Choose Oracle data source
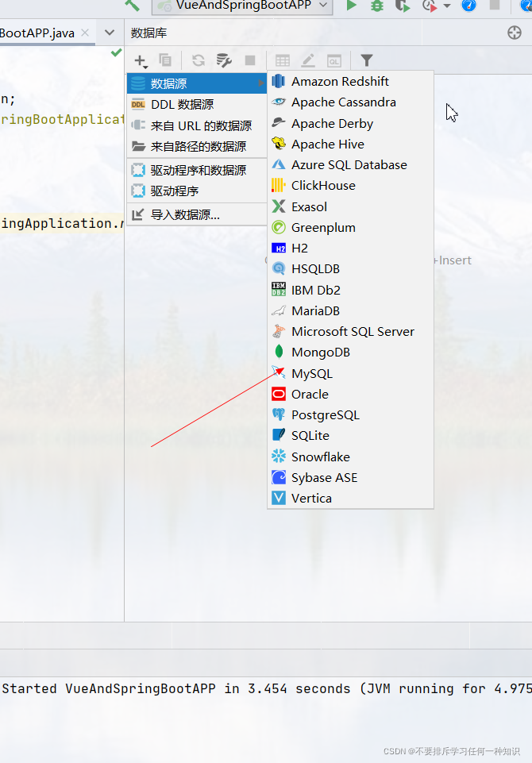 click(350, 394)
